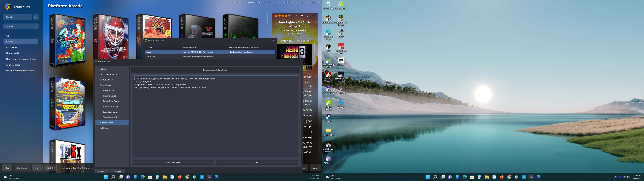Open the LaunchBox hamburger menu
This screenshot has width=644, height=181.
point(36,7)
